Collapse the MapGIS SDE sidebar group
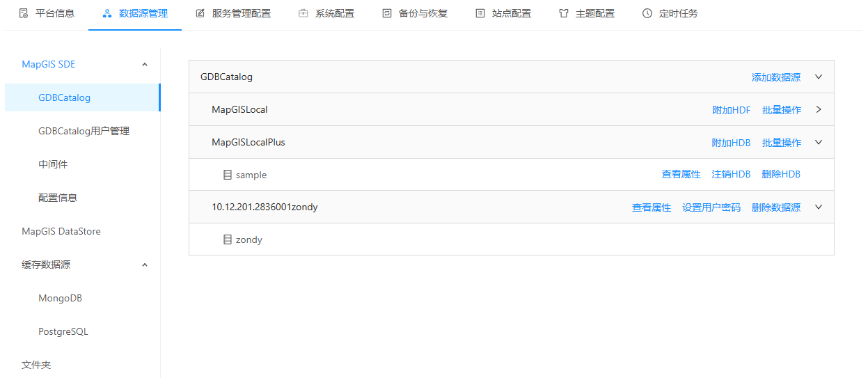868x378 pixels. click(145, 65)
